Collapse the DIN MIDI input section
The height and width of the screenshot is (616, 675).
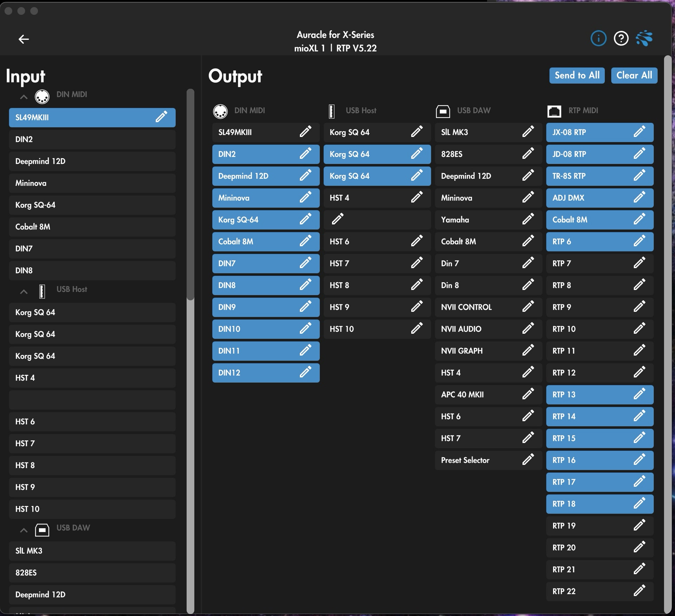tap(24, 97)
